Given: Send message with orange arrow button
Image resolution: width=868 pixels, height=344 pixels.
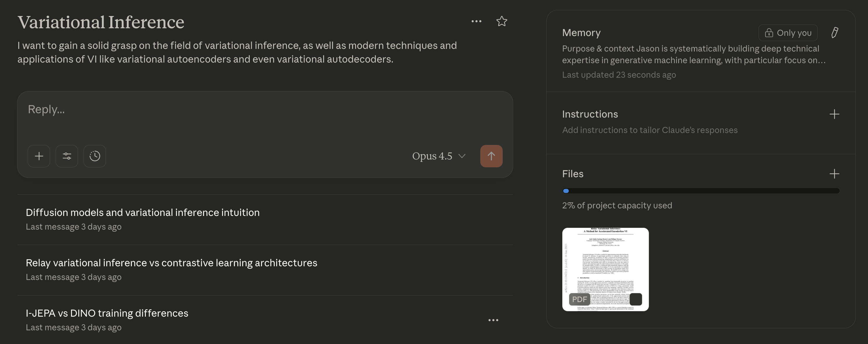Looking at the screenshot, I should (491, 156).
